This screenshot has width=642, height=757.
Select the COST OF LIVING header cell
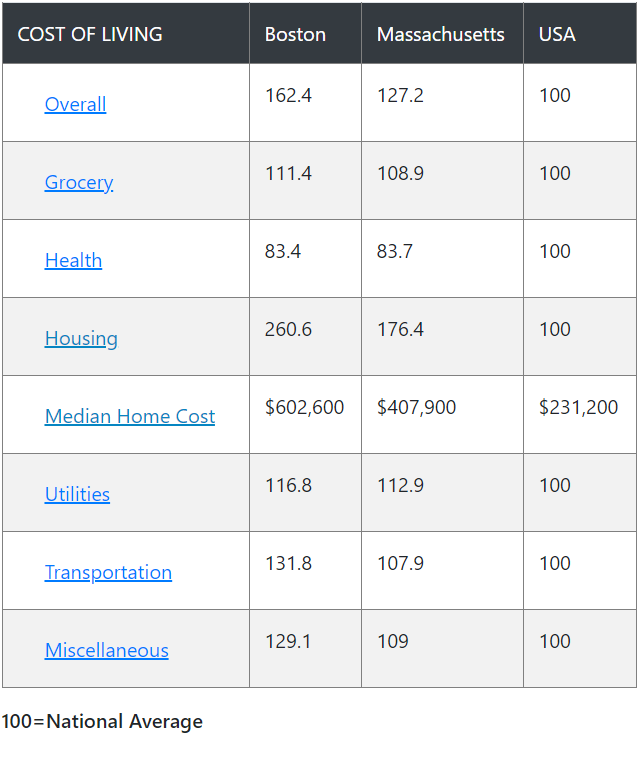tap(126, 33)
